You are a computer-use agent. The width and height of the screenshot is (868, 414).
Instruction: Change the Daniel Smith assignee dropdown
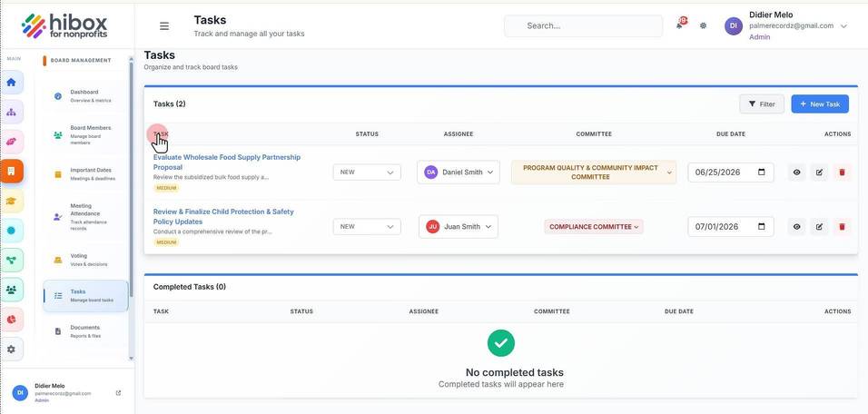pyautogui.click(x=459, y=172)
